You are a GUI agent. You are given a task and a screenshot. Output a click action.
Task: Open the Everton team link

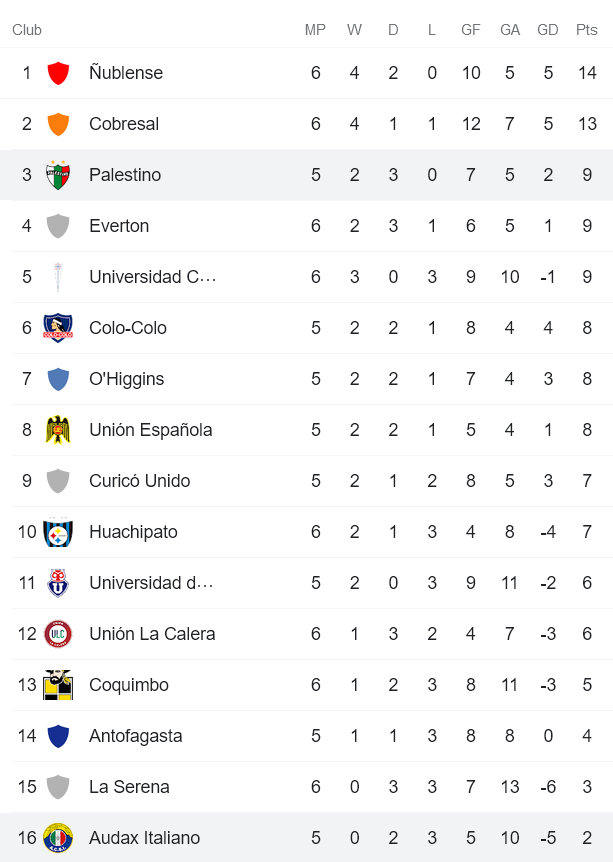click(119, 226)
